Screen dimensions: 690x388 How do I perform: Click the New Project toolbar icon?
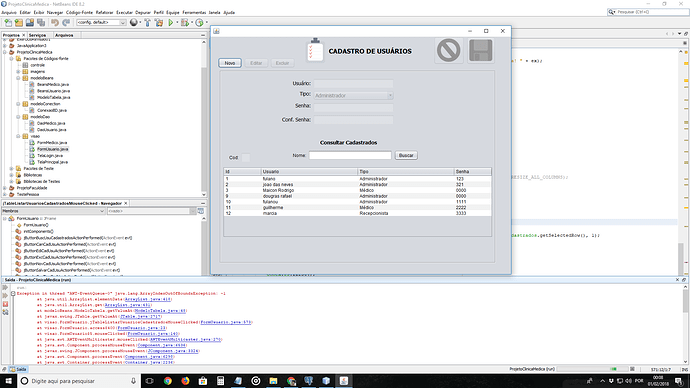[x=18, y=22]
